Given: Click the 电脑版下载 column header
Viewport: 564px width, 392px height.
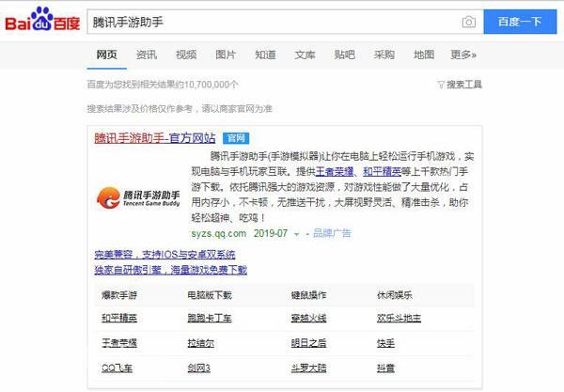Looking at the screenshot, I should (210, 295).
